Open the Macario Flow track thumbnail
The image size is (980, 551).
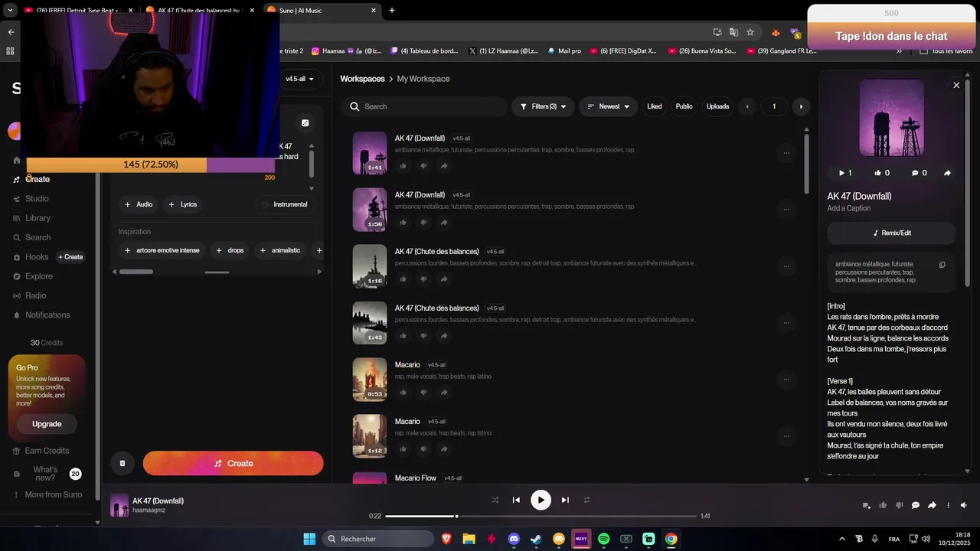pos(370,478)
